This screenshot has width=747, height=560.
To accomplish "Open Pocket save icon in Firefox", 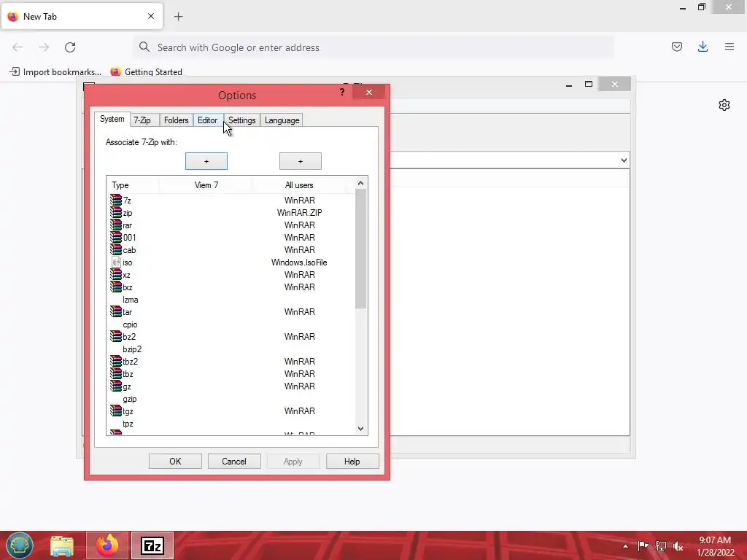I will click(677, 47).
